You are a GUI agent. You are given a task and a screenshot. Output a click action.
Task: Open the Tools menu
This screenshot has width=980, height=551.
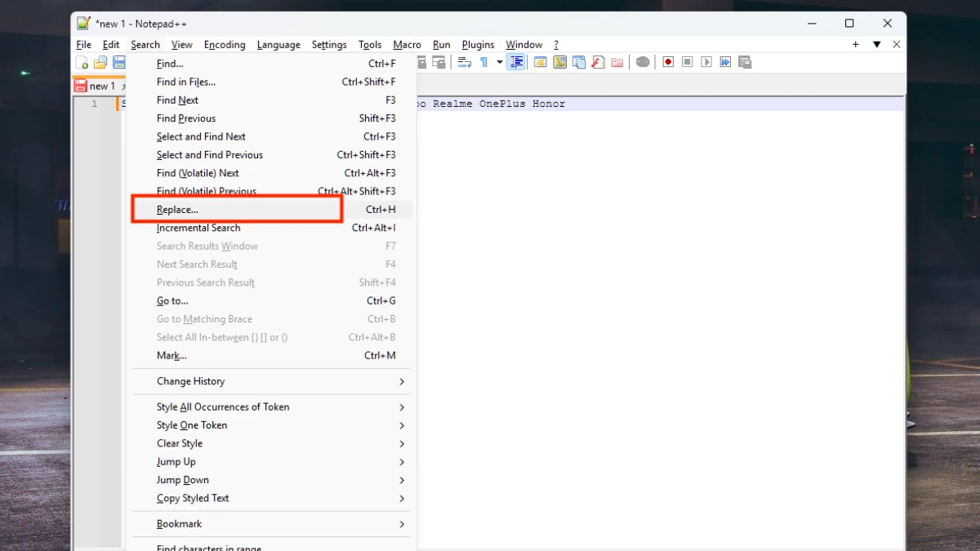click(370, 45)
